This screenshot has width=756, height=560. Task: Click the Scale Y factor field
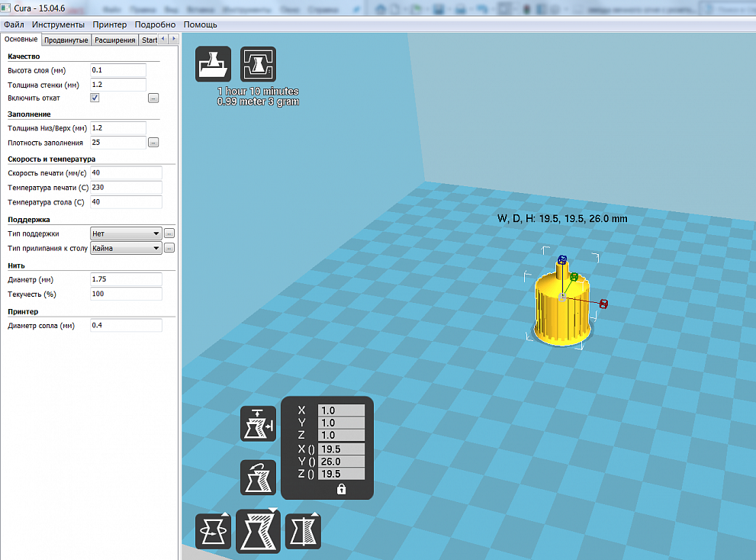[341, 423]
